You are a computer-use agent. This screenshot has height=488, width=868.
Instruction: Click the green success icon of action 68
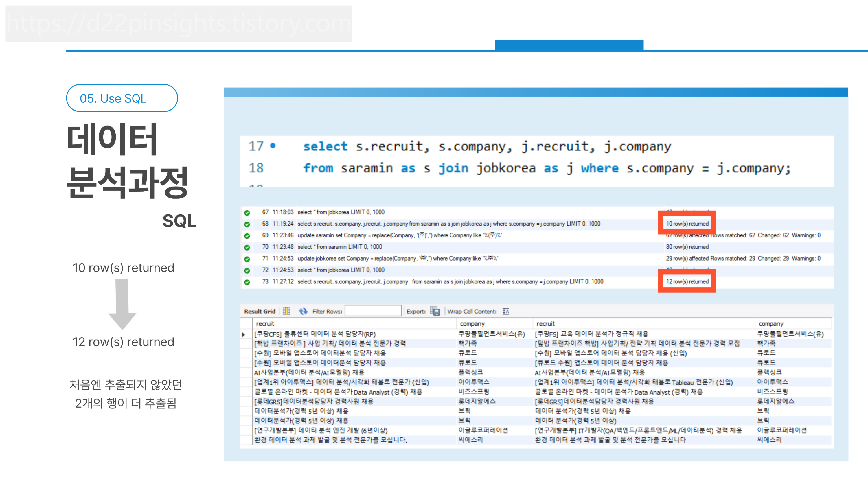pos(247,224)
